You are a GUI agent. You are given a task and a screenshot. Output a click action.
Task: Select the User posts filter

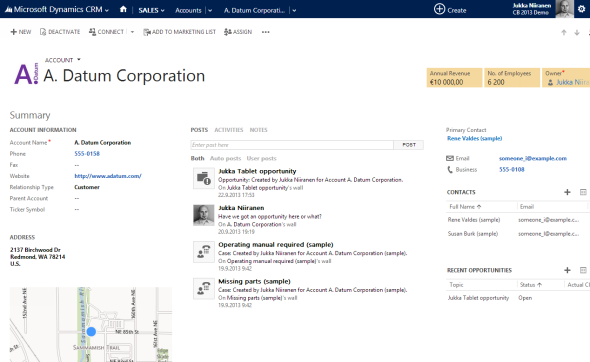[262, 158]
